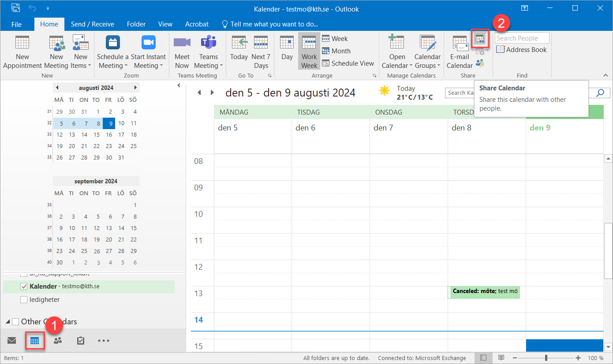613x364 pixels.
Task: Select the Home ribbon tab
Action: coord(49,24)
